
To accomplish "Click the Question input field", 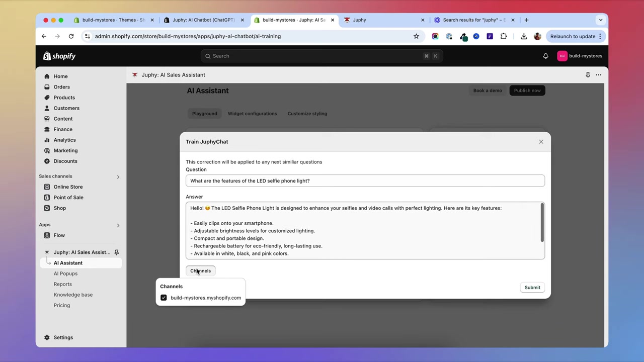I will 365,181.
